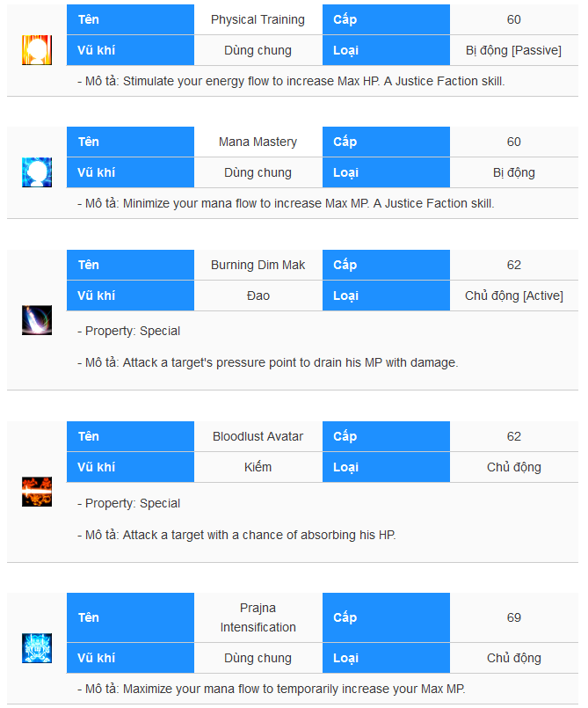Click the Tên header of Physical Training

click(130, 19)
